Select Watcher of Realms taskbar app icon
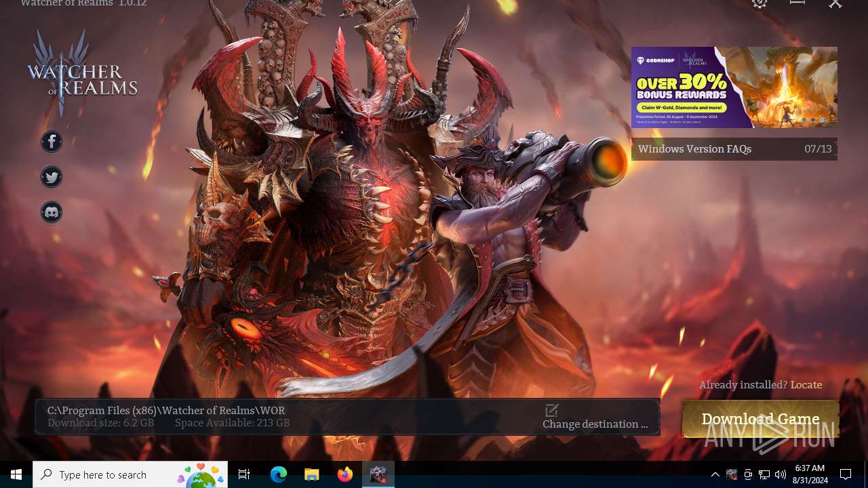The height and width of the screenshot is (488, 868). pyautogui.click(x=378, y=474)
